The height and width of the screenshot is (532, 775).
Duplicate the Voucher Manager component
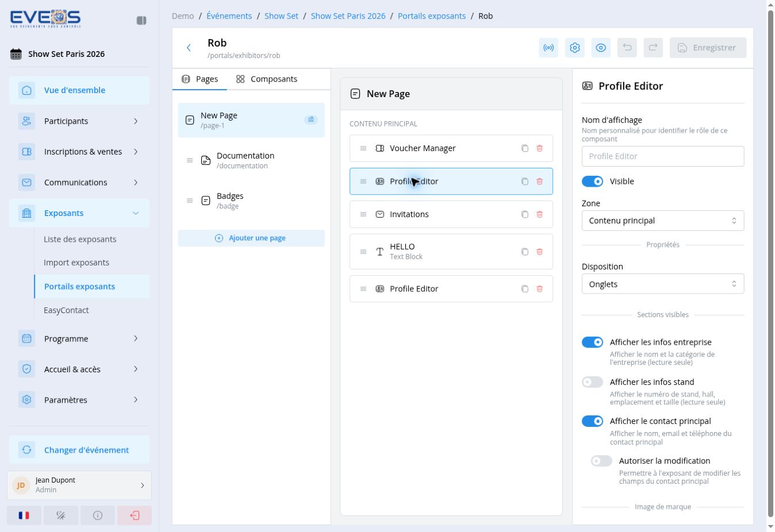525,148
